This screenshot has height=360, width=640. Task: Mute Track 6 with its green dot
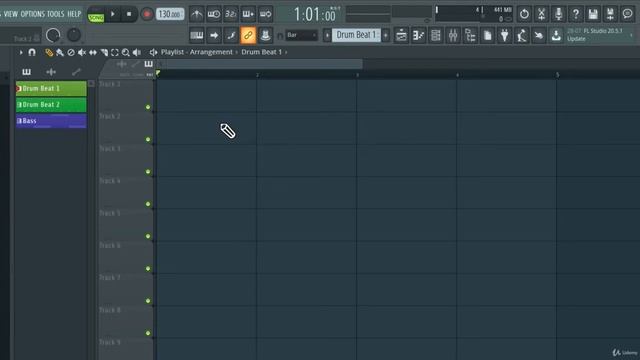(x=148, y=269)
